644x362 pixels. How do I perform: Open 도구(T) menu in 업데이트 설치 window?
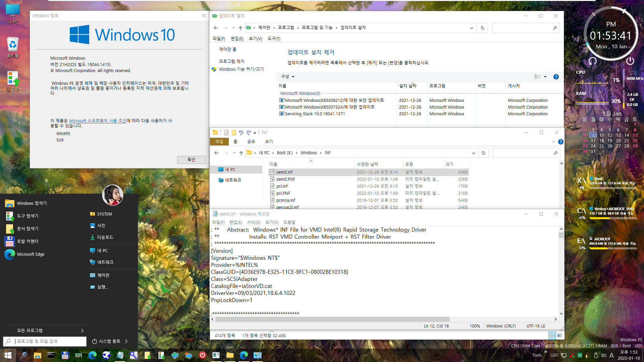[274, 39]
